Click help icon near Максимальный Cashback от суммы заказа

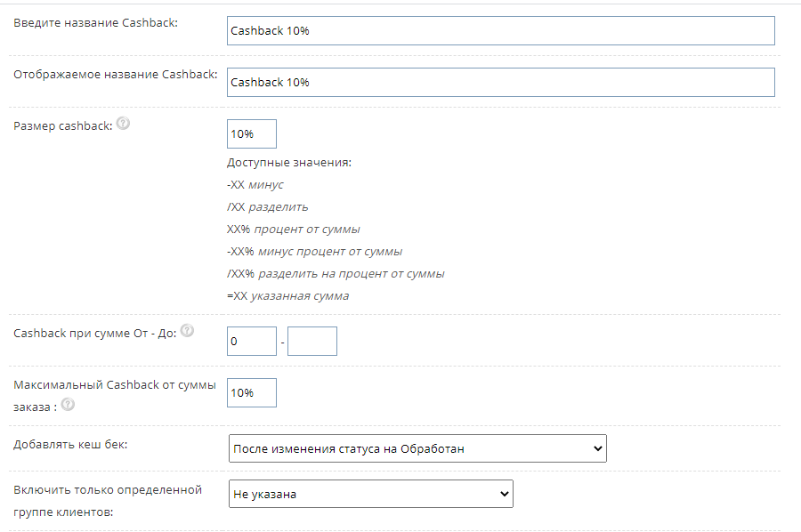coord(68,405)
